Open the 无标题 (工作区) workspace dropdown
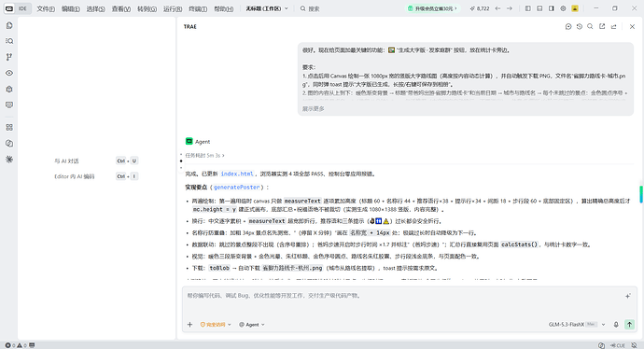 point(267,8)
